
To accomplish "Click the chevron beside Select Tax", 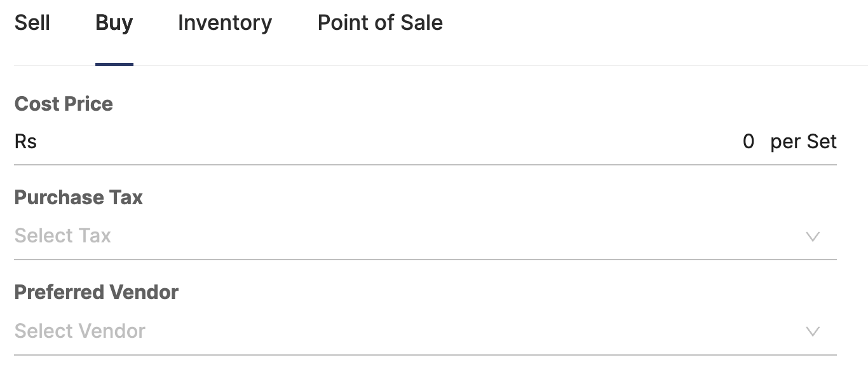I will [x=813, y=237].
